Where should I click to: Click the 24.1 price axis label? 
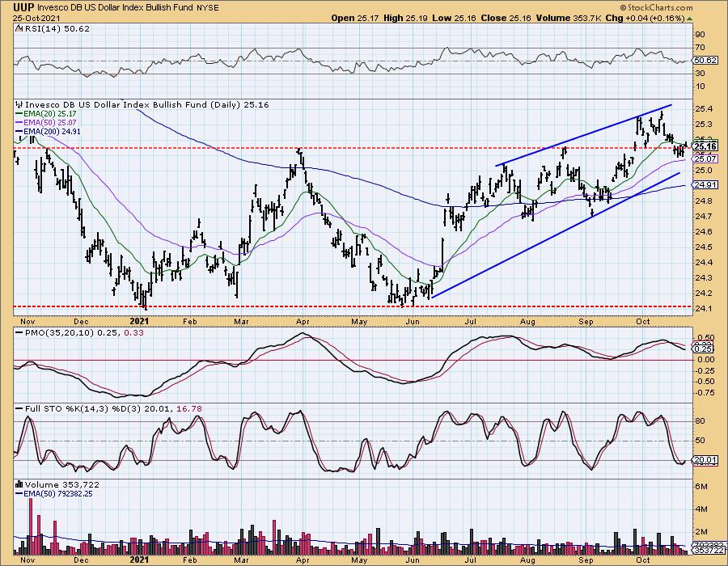tap(702, 309)
